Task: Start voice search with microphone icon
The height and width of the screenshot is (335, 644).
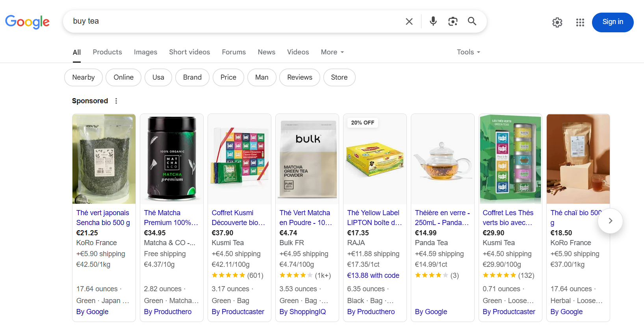Action: [x=433, y=21]
